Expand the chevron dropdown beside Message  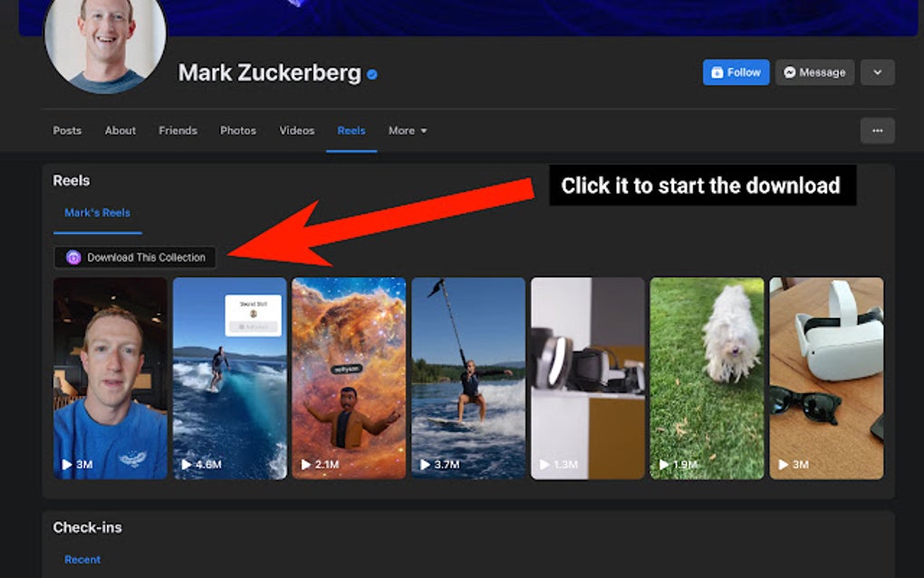point(878,72)
